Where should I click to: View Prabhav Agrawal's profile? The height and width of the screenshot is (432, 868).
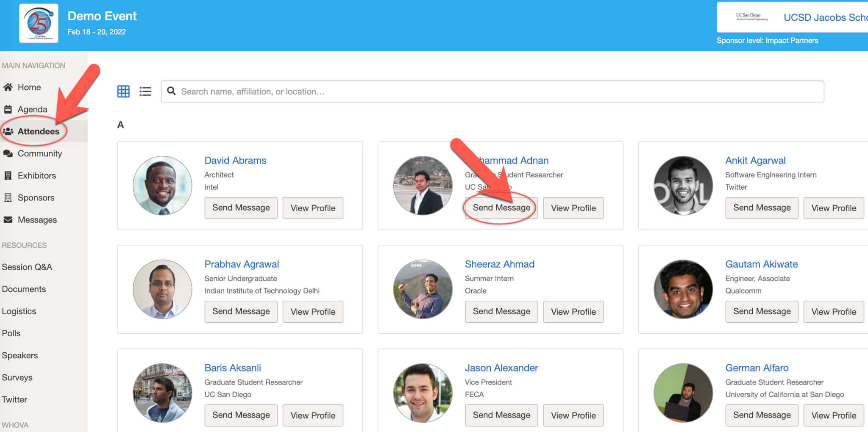pos(313,311)
